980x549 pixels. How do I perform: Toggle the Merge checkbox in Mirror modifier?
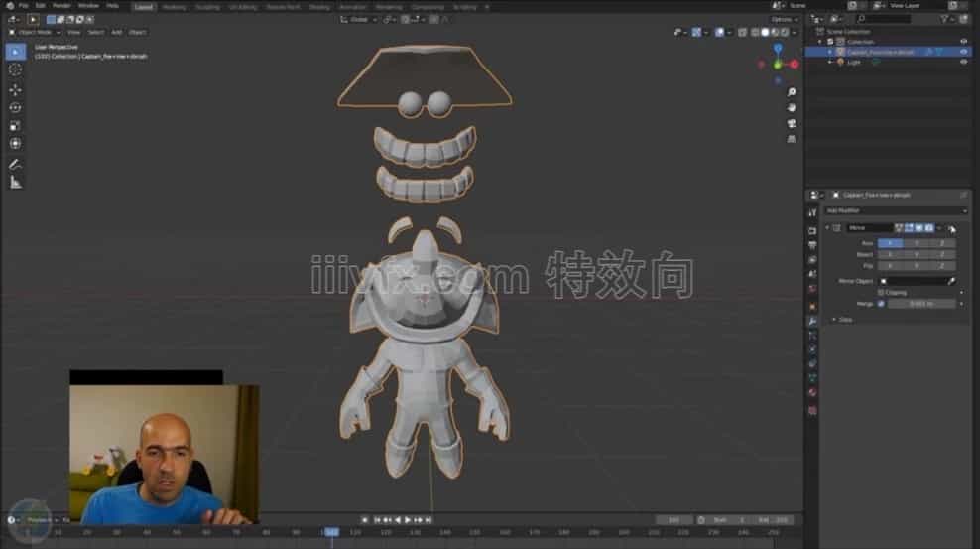pos(881,304)
